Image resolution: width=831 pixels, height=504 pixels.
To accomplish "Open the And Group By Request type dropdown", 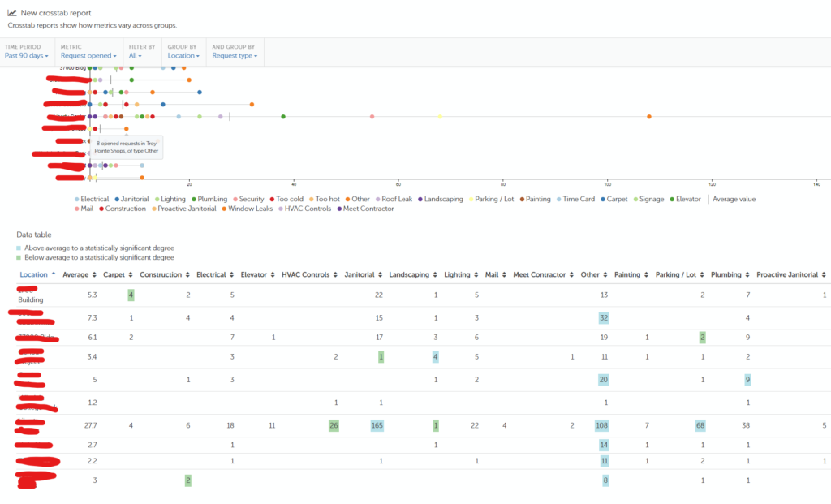I will point(235,56).
